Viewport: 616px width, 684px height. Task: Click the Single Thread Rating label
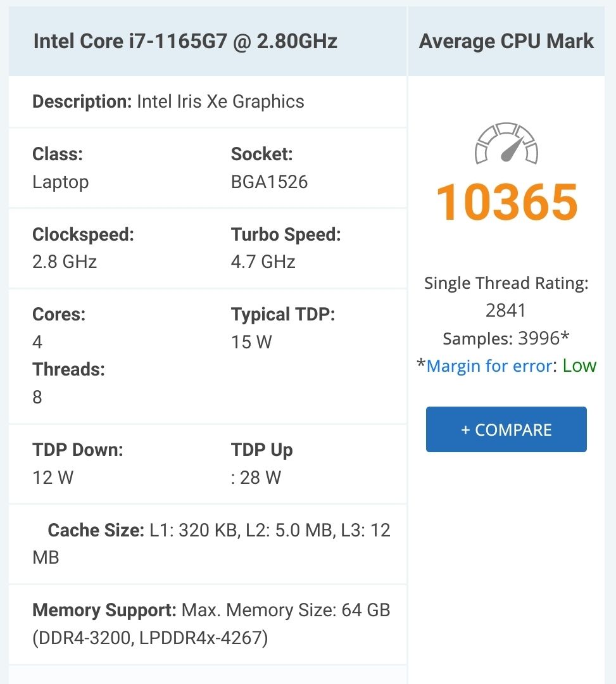click(x=506, y=283)
